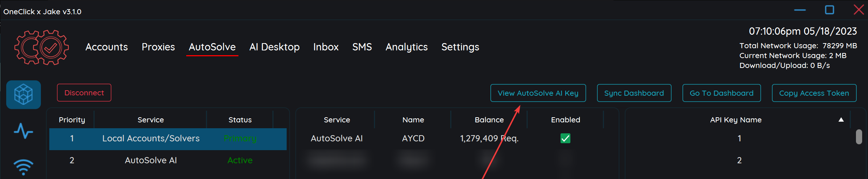Open the Settings tab
Image resolution: width=868 pixels, height=179 pixels.
(x=460, y=47)
